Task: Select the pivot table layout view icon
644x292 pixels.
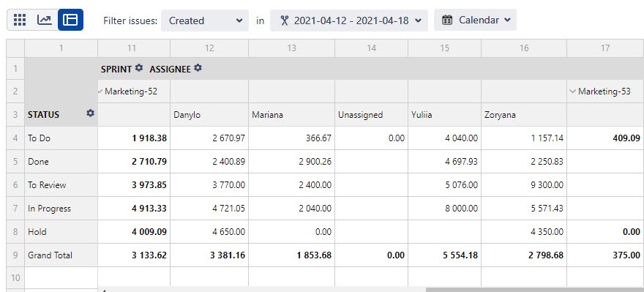Action: pos(71,20)
